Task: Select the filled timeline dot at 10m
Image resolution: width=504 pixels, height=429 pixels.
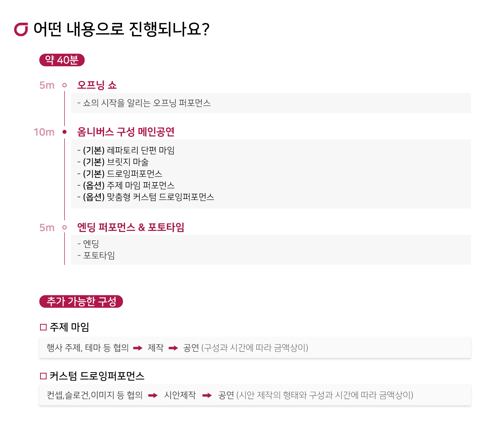Action: [65, 132]
